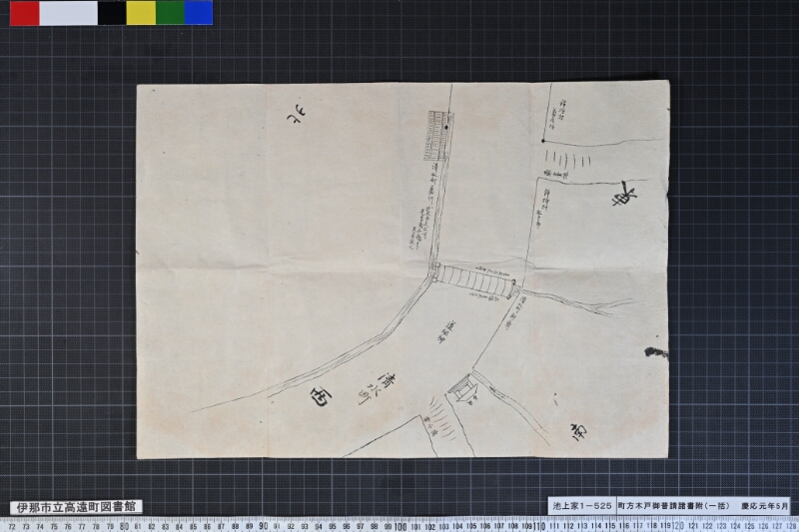This screenshot has width=799, height=532.
Task: Click the green color patch
Action: (x=170, y=13)
